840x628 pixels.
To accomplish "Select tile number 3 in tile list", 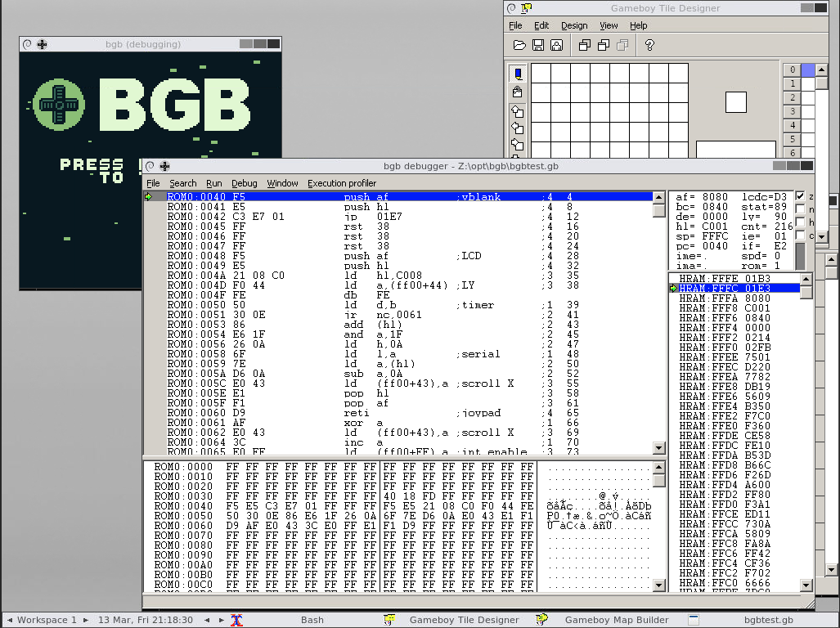I will click(793, 111).
